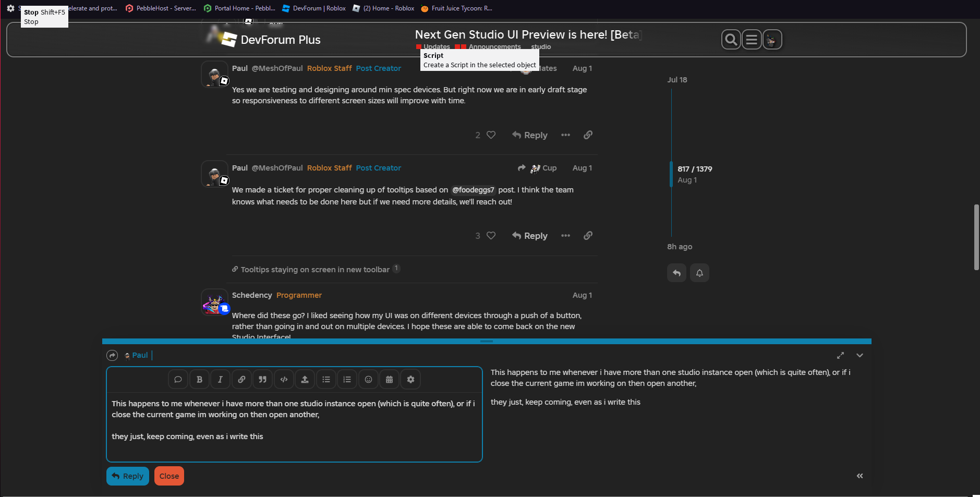
Task: Insert a hyperlink using the editor toolbar
Action: tap(241, 379)
